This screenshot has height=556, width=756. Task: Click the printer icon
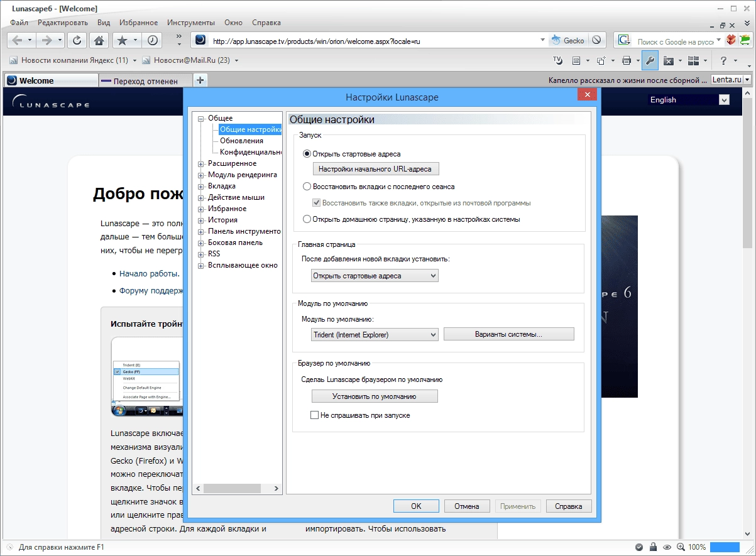pos(626,61)
